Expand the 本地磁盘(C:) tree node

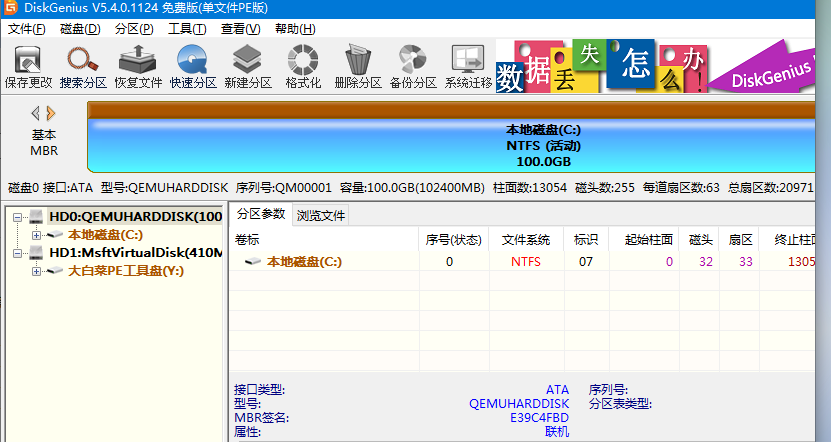pos(36,235)
